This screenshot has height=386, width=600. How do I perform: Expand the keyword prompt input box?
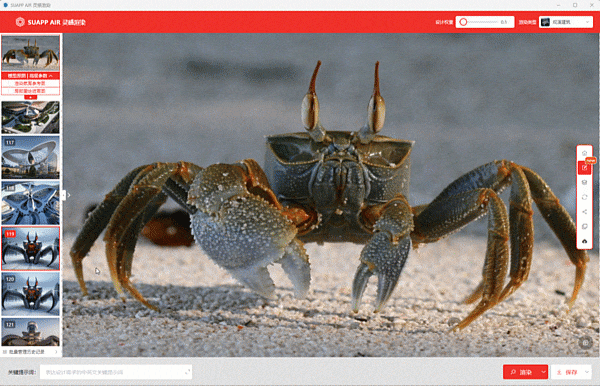pyautogui.click(x=188, y=372)
